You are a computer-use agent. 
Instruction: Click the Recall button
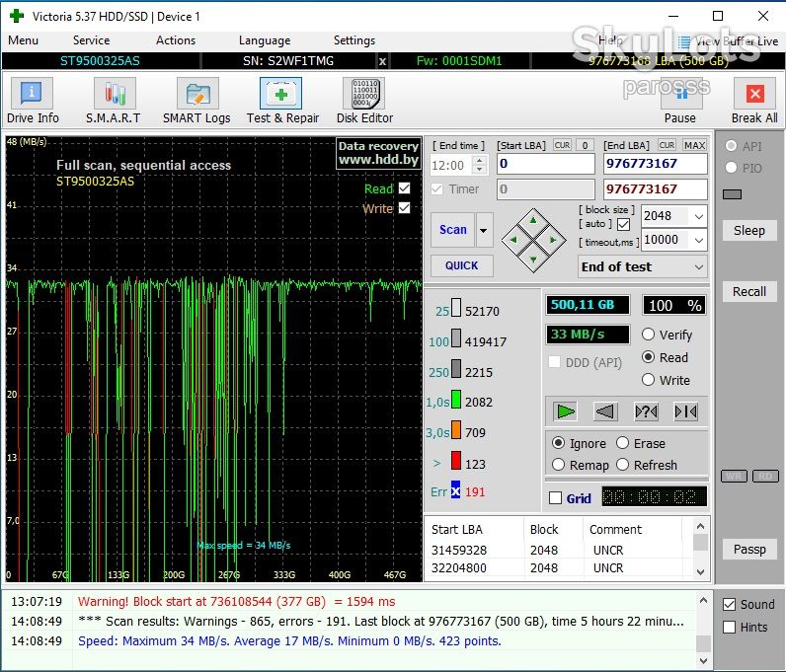point(749,292)
